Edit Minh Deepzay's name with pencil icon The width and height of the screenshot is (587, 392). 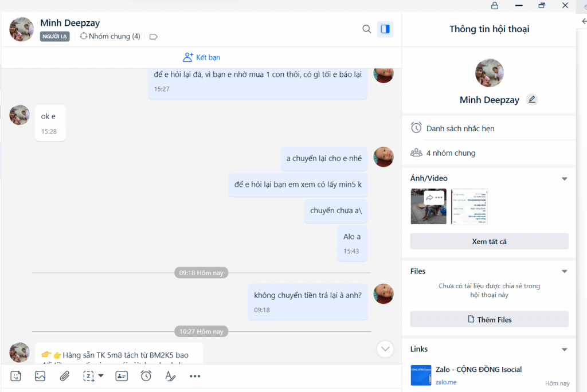(x=532, y=99)
